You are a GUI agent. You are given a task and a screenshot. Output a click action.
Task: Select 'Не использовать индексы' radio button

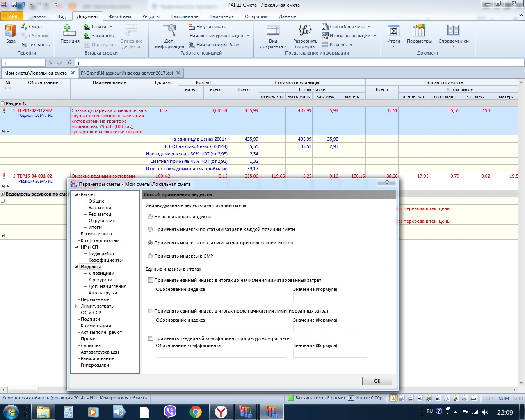click(x=150, y=217)
